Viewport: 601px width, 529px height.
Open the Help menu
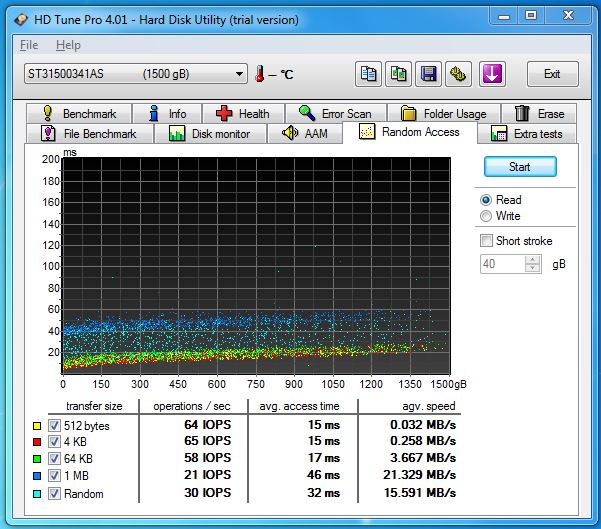click(x=68, y=45)
